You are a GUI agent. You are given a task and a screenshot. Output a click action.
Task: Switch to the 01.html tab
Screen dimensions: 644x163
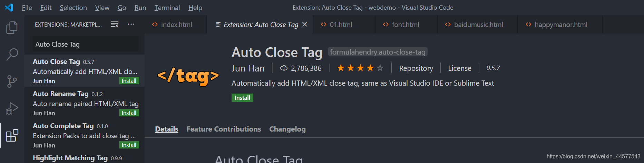(x=344, y=25)
